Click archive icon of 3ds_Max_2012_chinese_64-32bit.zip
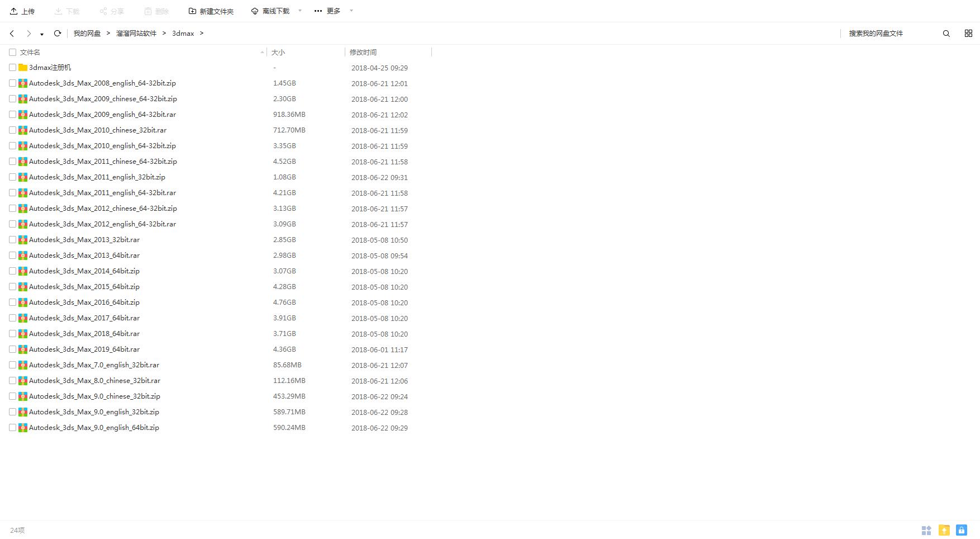The image size is (980, 539). pos(23,209)
